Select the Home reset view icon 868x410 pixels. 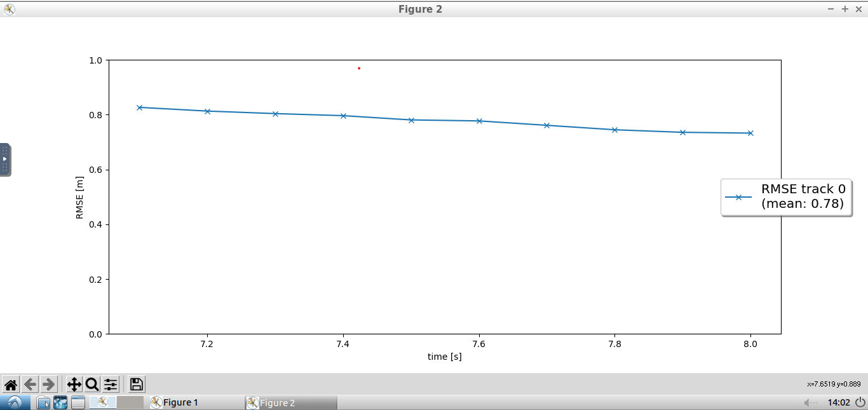coord(11,384)
